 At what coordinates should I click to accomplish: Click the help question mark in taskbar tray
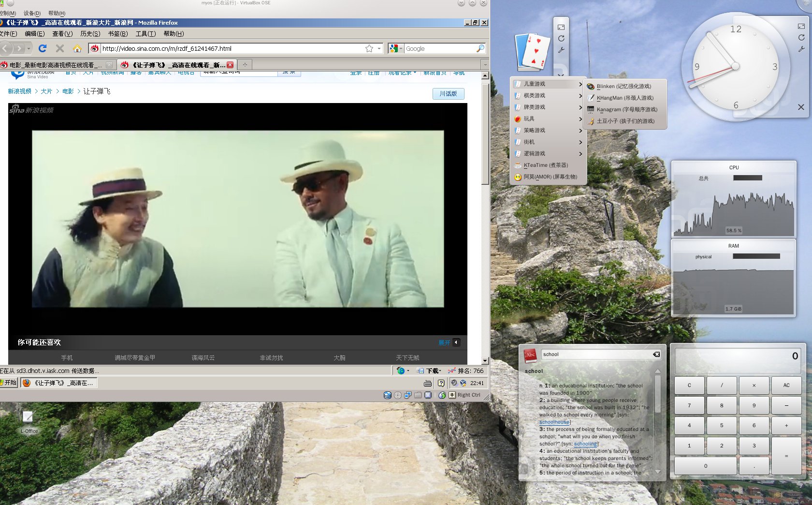[441, 383]
